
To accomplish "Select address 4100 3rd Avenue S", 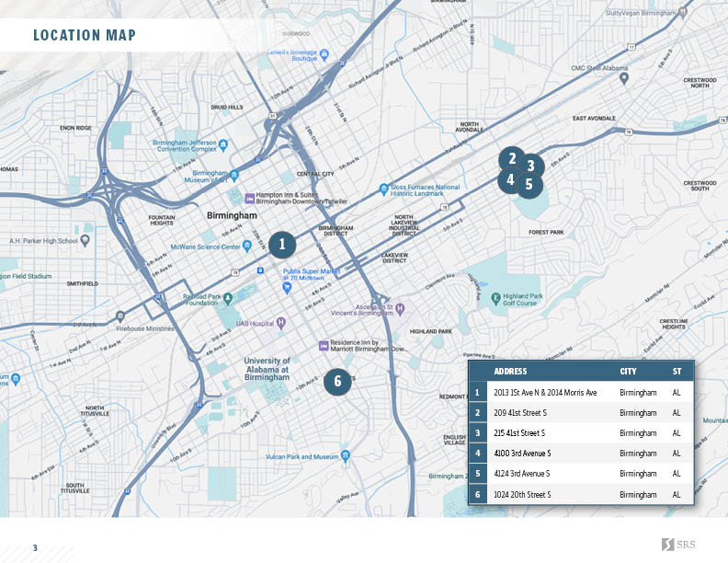I will click(522, 454).
